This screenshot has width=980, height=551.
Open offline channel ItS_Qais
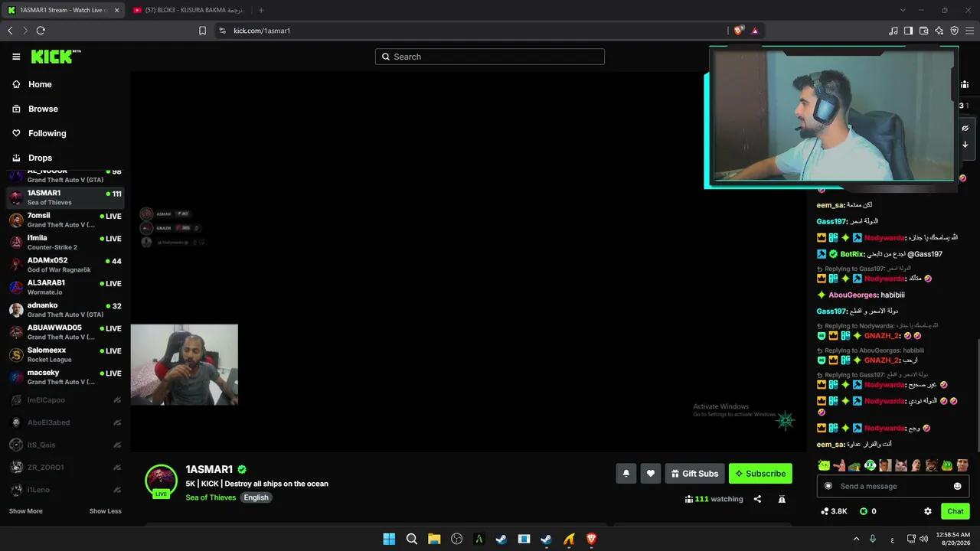(x=65, y=445)
